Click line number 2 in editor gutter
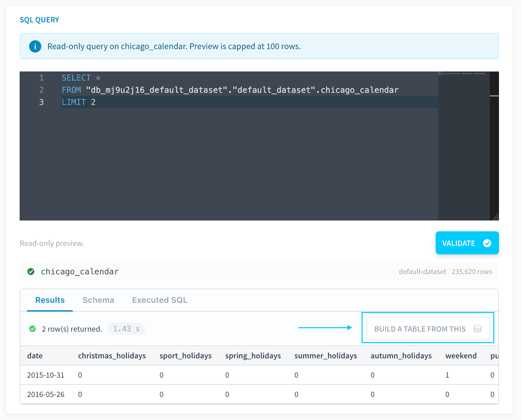This screenshot has height=420, width=522. tap(41, 90)
